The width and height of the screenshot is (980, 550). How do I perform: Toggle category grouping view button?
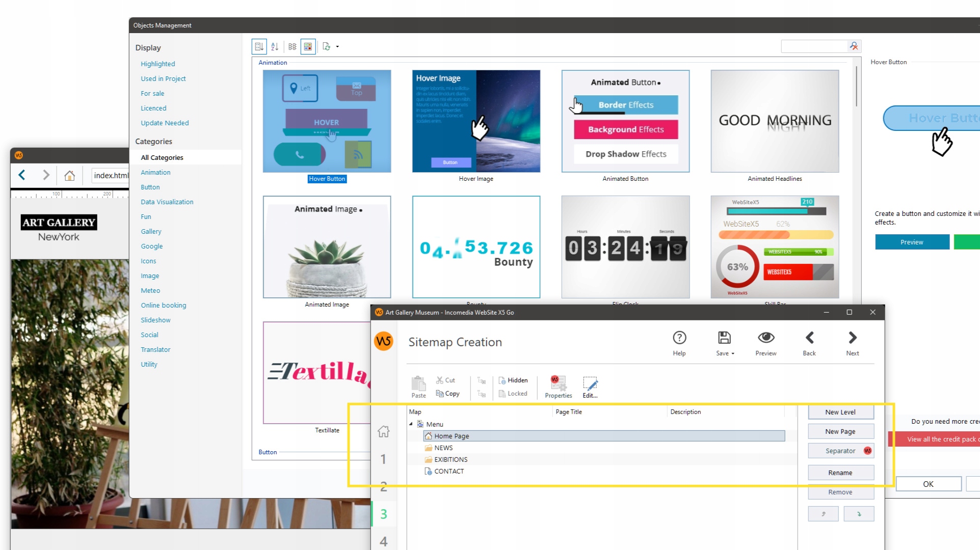click(259, 47)
